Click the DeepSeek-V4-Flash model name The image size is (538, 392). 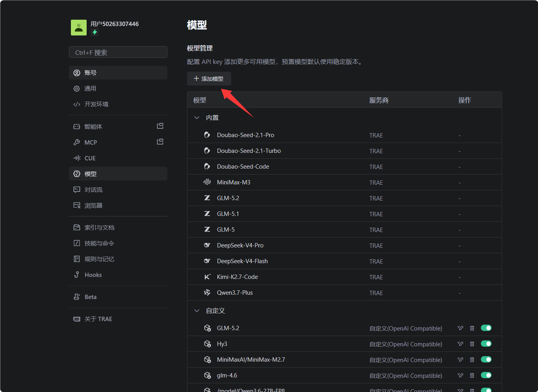(x=242, y=261)
